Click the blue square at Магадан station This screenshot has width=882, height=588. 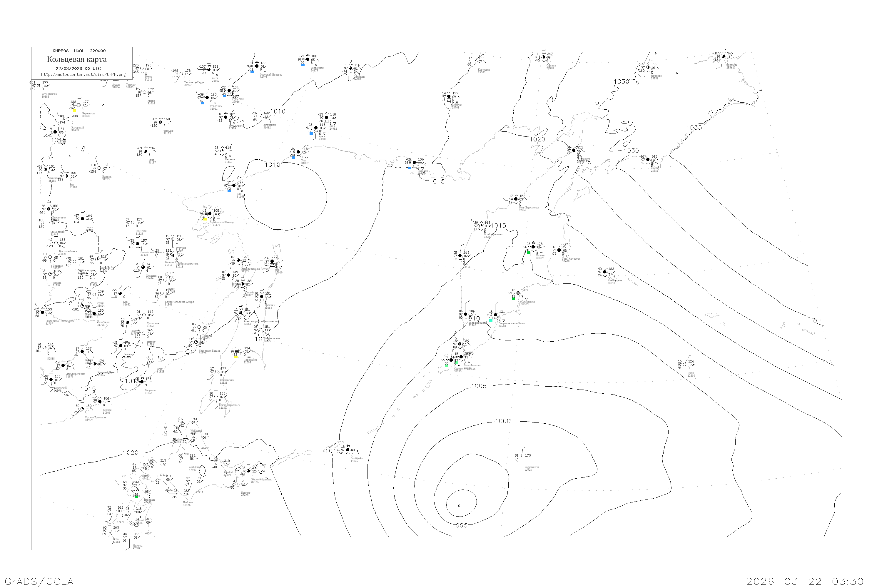[x=410, y=168]
